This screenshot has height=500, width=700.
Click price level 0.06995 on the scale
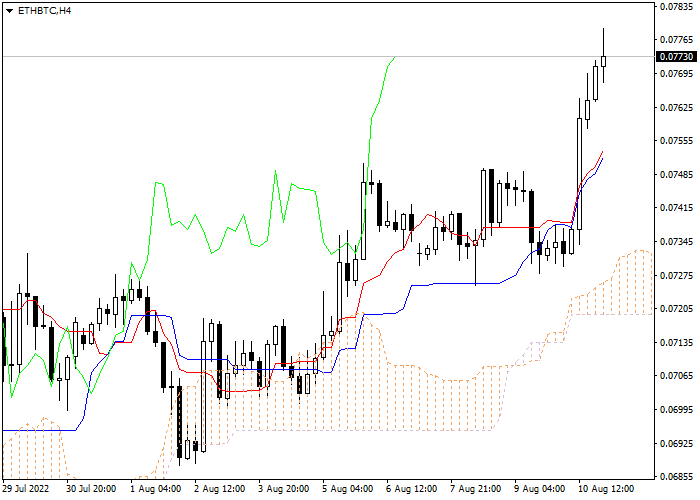tap(677, 409)
